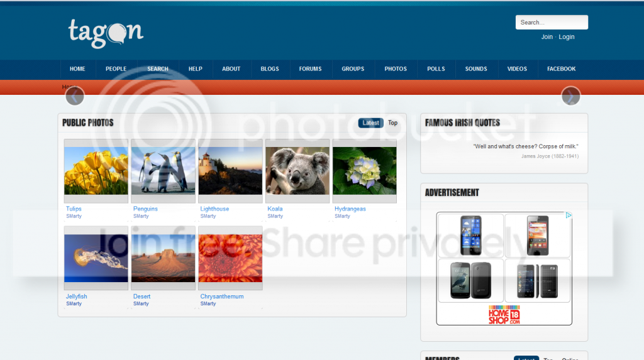Open the Hydrangeas photo thumbnail
The image size is (644, 360).
tap(365, 171)
